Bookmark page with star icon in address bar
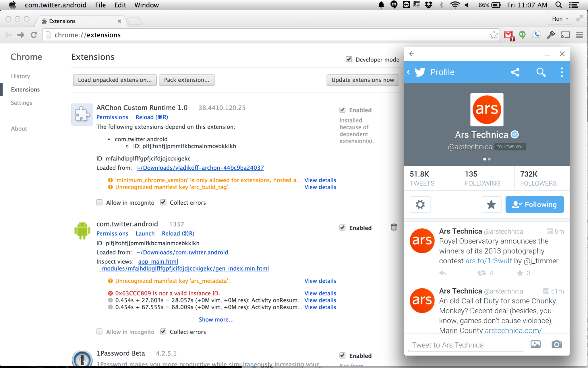Viewport: 588px width, 368px height. coord(494,35)
